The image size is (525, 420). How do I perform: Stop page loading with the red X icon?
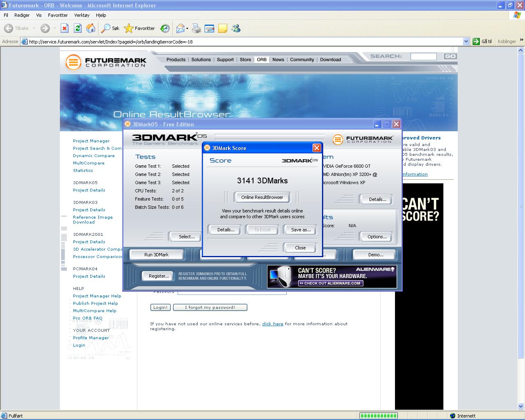[64, 28]
